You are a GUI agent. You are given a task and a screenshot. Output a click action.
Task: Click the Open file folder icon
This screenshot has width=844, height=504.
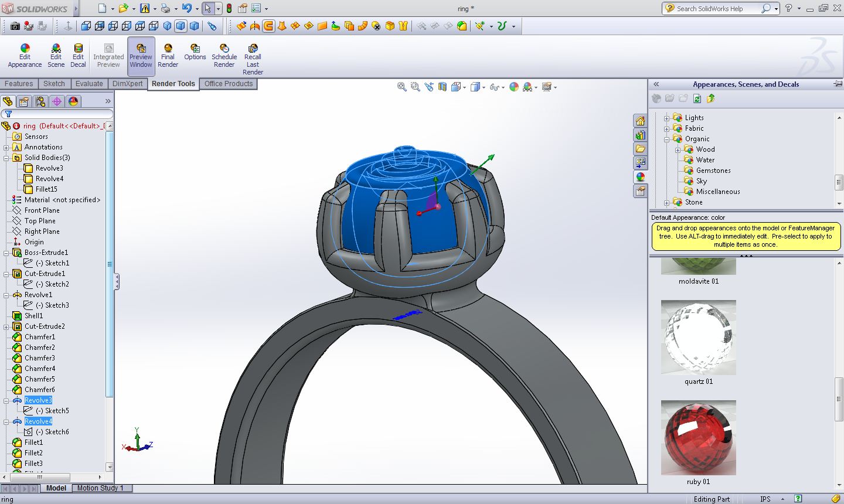pyautogui.click(x=123, y=8)
